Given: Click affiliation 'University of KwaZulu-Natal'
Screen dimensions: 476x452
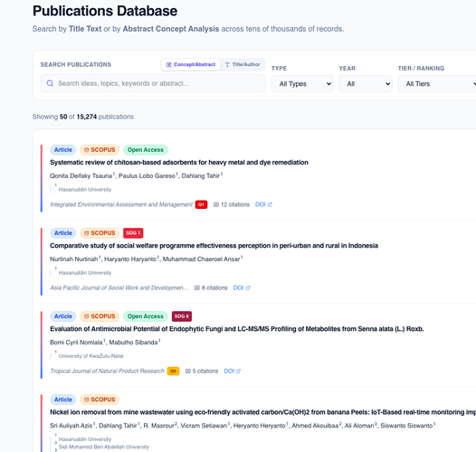Looking at the screenshot, I should 91,356.
